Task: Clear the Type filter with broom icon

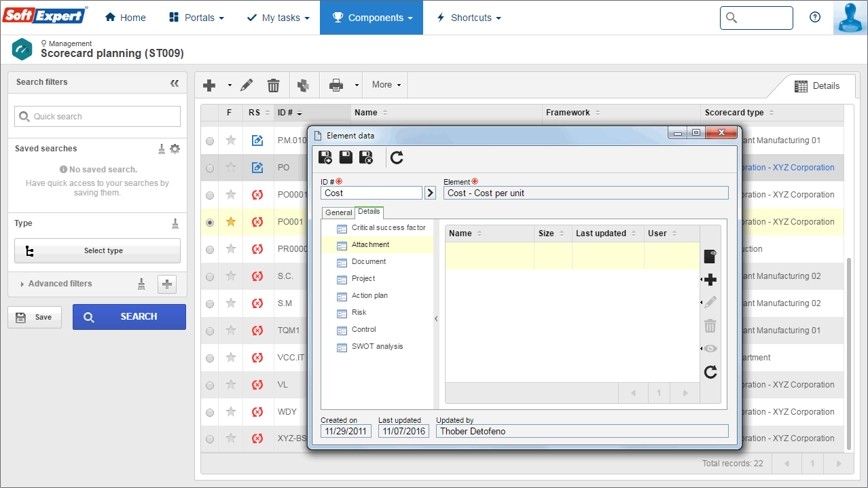Action: click(x=175, y=223)
